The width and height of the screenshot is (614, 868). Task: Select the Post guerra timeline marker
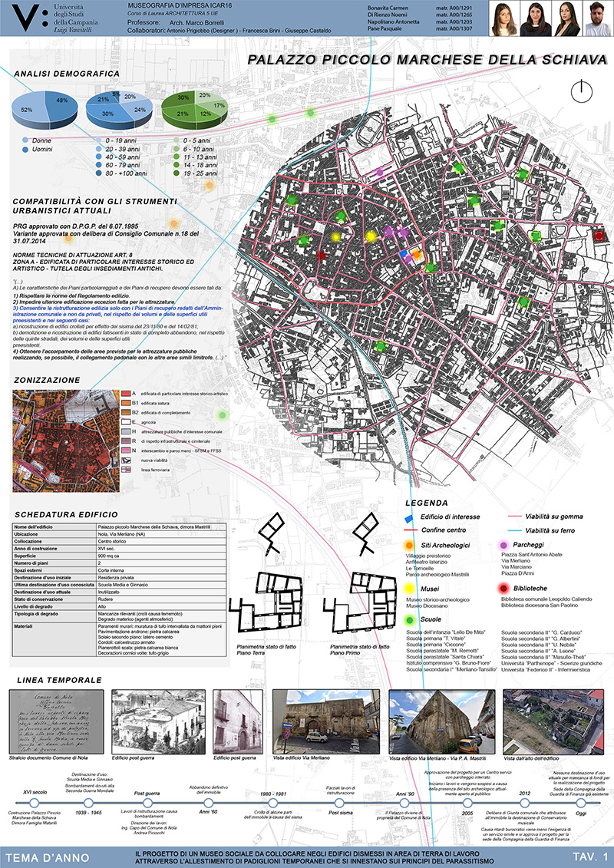[x=147, y=803]
